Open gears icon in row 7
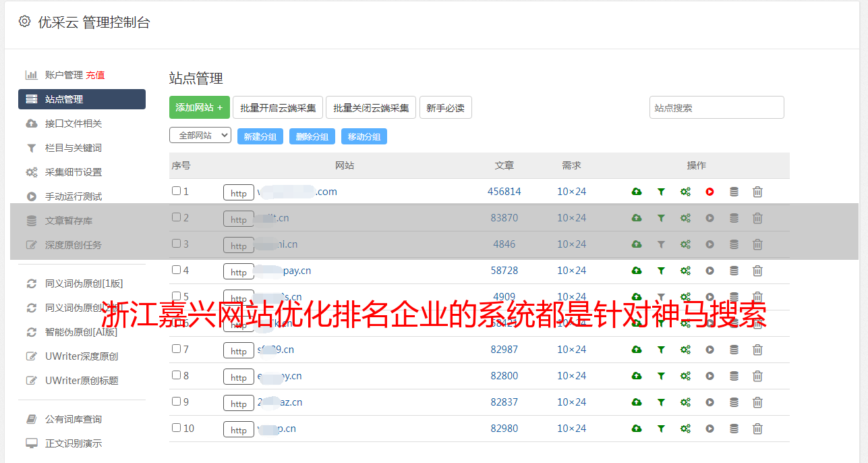Screen dimensions: 868x463 point(685,350)
